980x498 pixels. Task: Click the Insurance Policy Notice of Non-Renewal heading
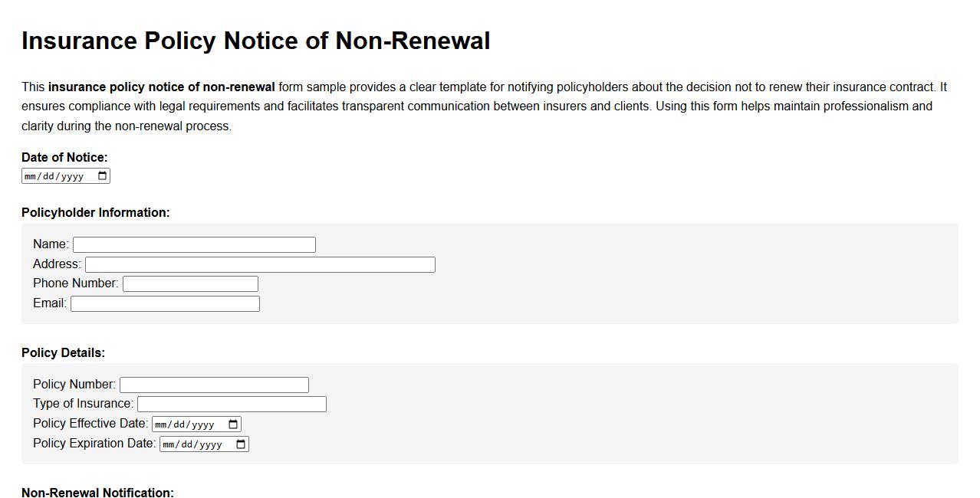click(256, 41)
